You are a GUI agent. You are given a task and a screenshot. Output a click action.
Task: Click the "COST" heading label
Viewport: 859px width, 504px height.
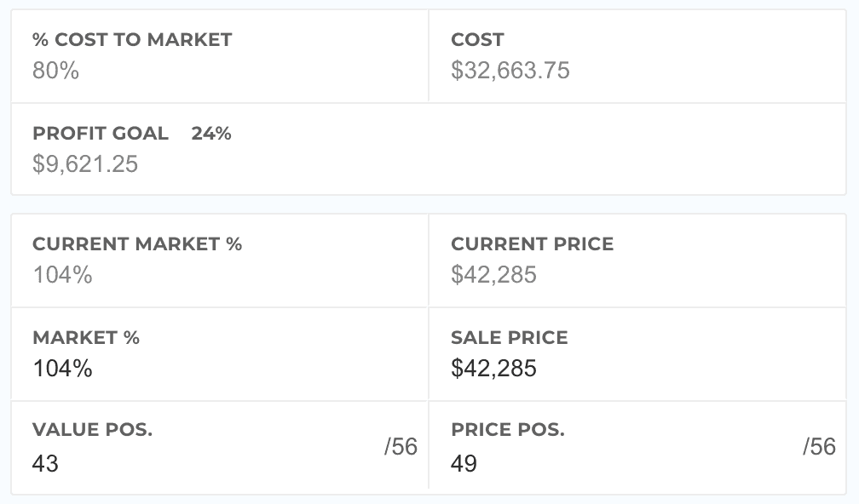477,39
